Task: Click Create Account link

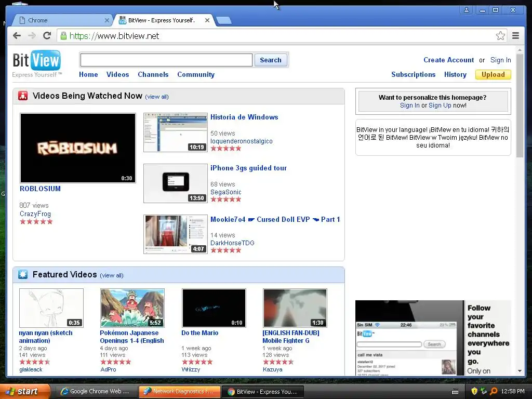Action: 448,60
